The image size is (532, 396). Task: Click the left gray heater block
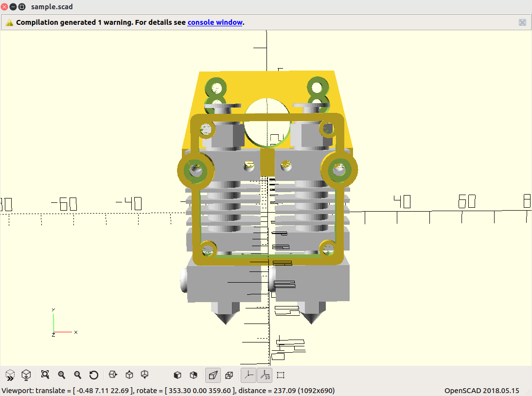click(x=224, y=284)
